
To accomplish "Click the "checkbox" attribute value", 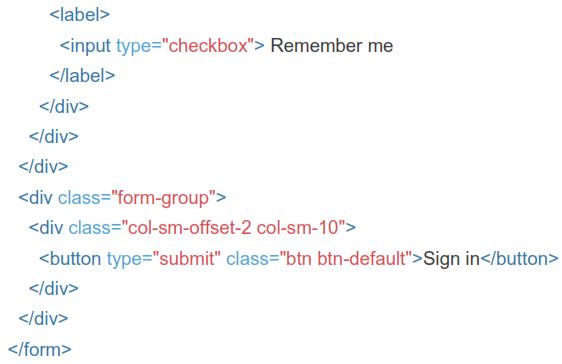I will coord(208,46).
